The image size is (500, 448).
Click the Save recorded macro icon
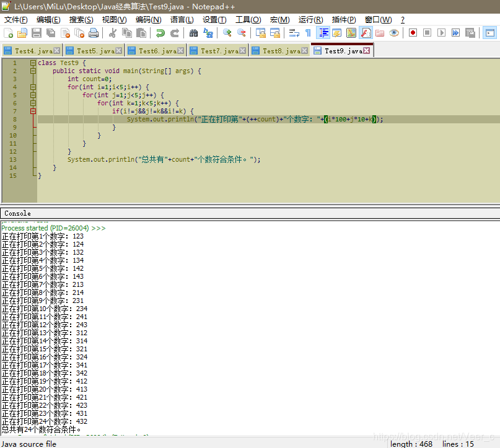point(470,33)
